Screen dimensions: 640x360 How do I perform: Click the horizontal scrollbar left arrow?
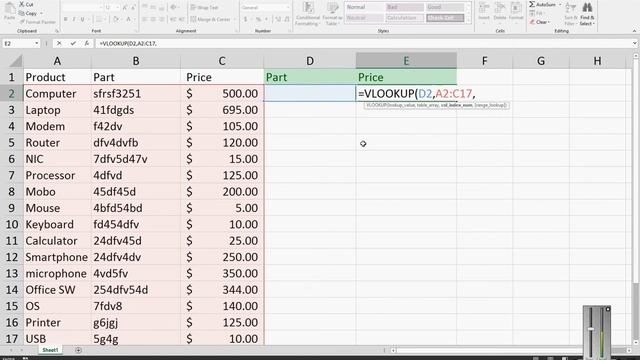pos(393,350)
